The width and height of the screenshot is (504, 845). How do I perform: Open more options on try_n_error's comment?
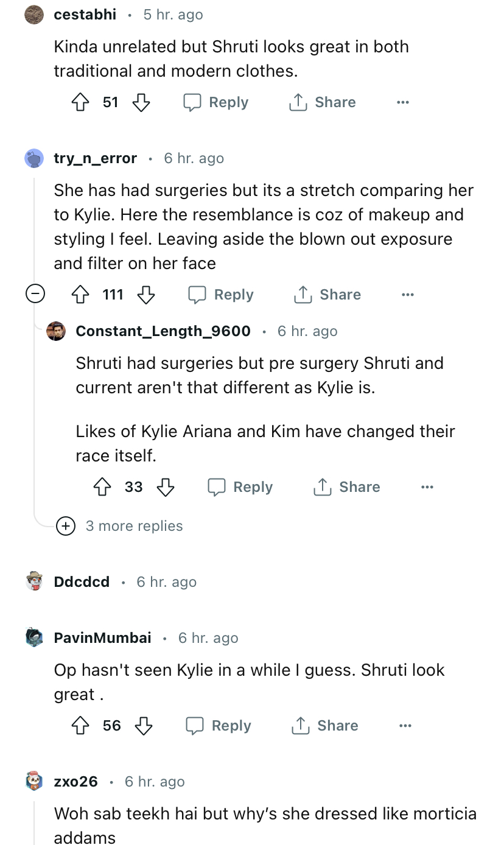pos(407,295)
